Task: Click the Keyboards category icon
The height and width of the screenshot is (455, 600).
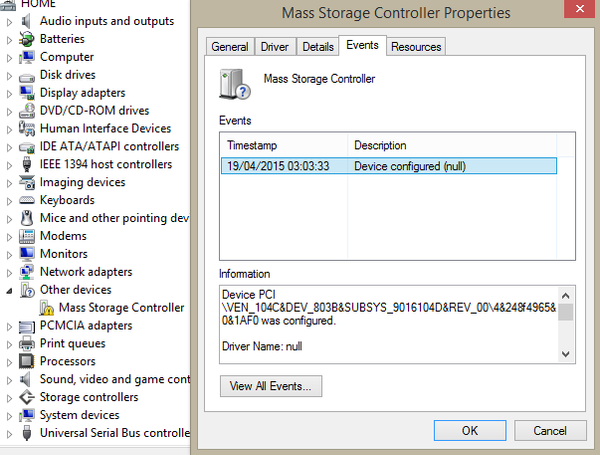Action: coord(28,200)
